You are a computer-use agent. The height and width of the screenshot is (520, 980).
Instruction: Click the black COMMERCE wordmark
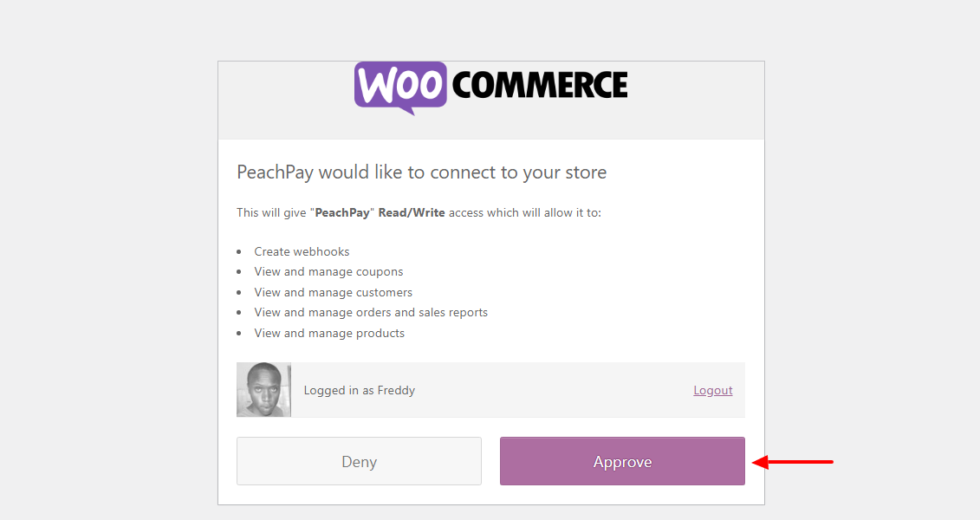[x=540, y=85]
